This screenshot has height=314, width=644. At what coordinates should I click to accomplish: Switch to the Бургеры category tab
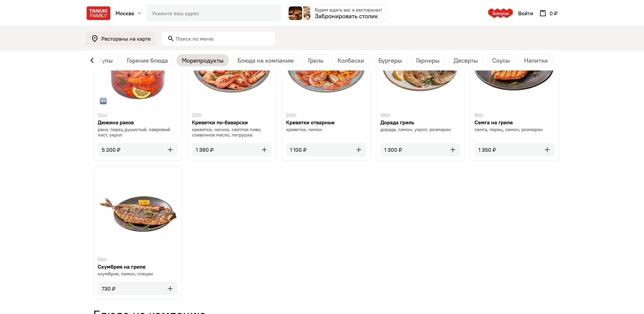click(390, 61)
